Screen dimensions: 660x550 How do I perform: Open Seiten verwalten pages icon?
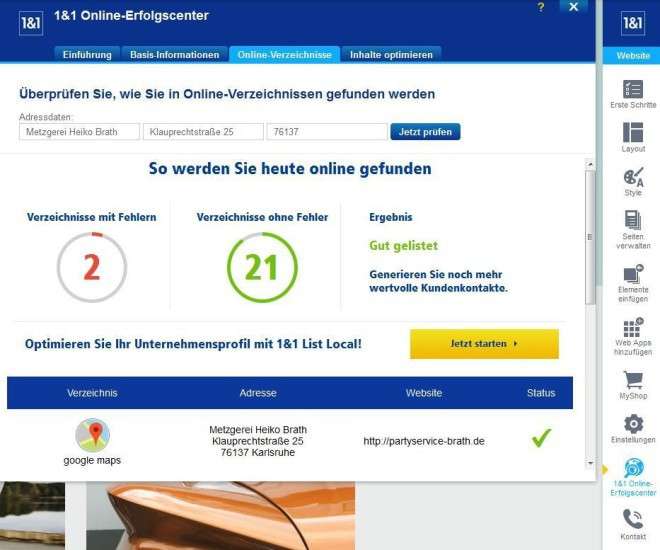tap(633, 220)
